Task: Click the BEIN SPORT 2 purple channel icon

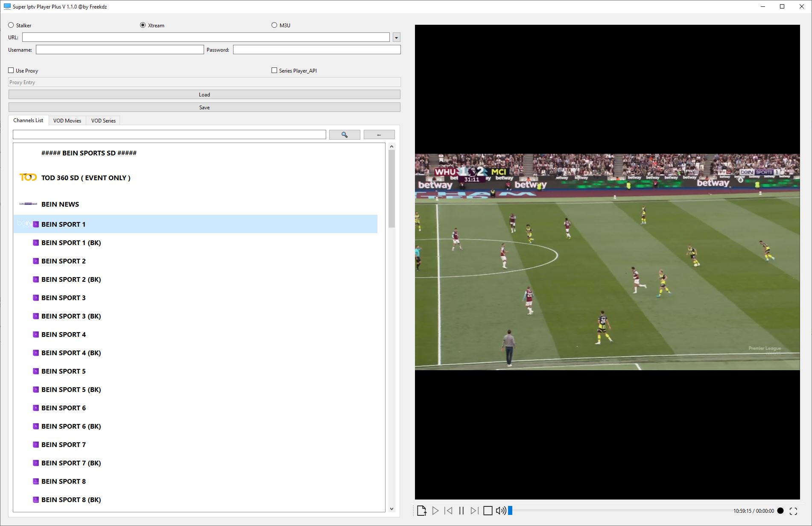Action: click(x=36, y=261)
